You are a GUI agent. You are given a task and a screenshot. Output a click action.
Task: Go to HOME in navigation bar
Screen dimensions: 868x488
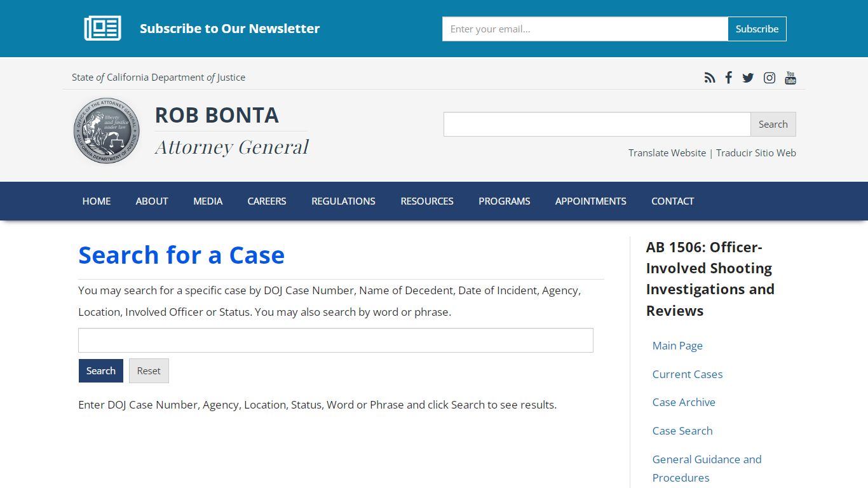coord(97,201)
